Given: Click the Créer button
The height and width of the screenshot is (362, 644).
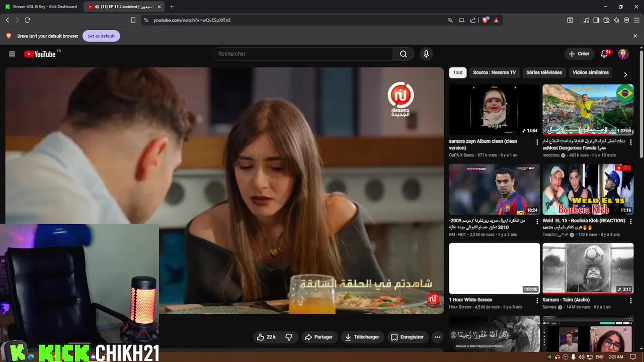Looking at the screenshot, I should pos(579,54).
